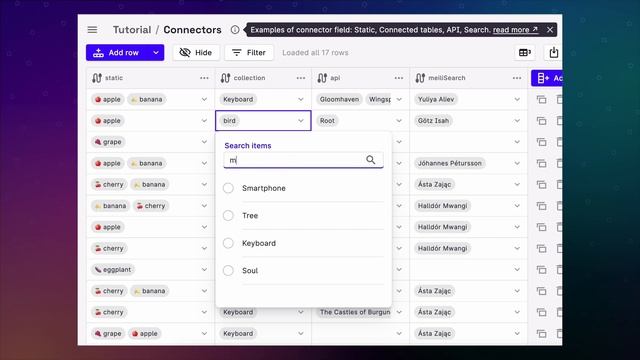The width and height of the screenshot is (640, 360).
Task: Click the info icon next to Connectors
Action: (235, 30)
